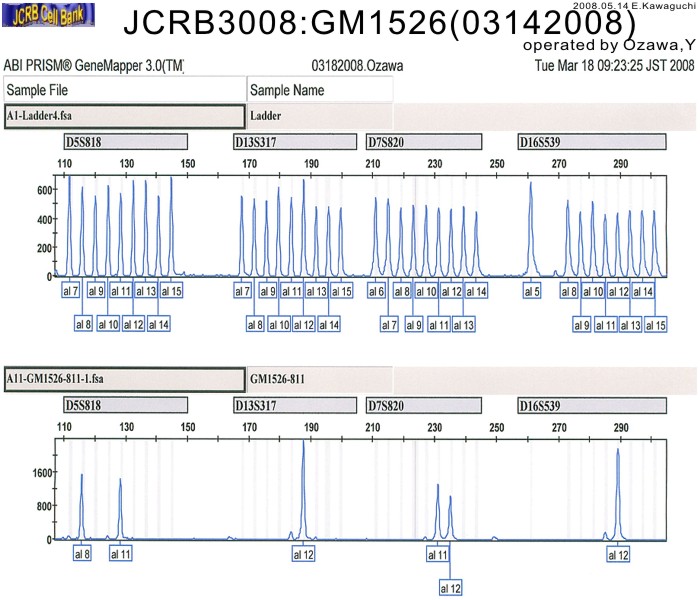
Task: Click the Sample Name column header
Action: click(319, 90)
